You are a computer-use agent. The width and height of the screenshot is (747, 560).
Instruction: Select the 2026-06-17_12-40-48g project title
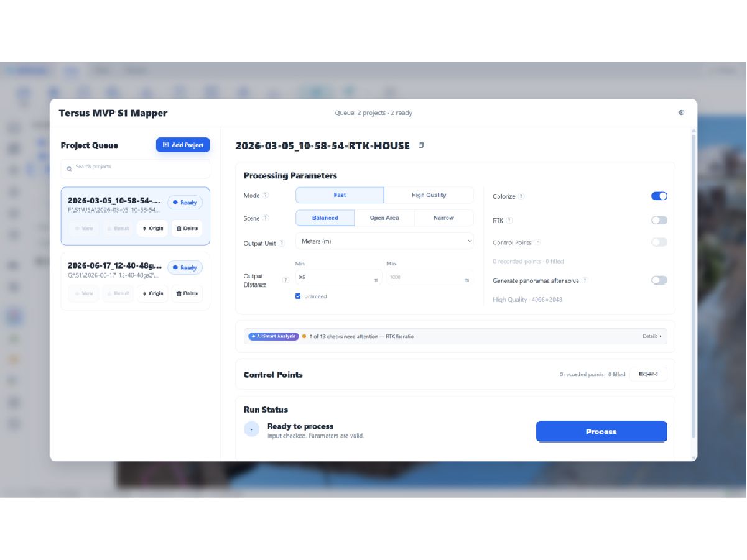click(114, 265)
